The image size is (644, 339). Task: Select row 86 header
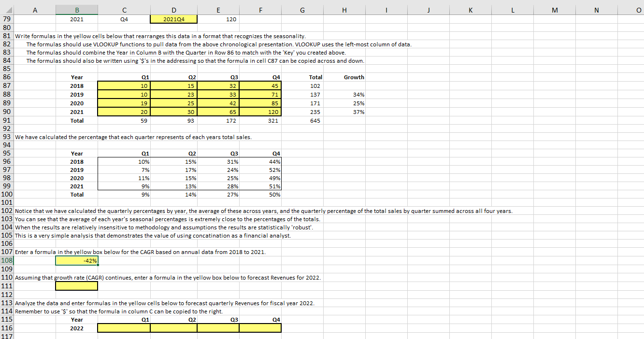click(7, 77)
